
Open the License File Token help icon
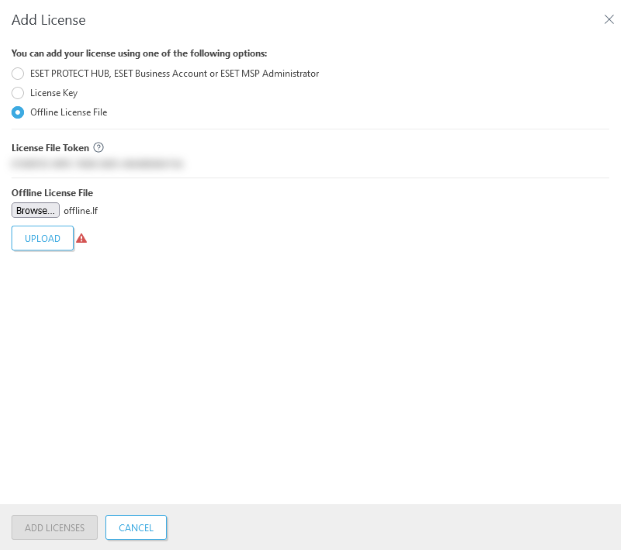click(x=99, y=148)
